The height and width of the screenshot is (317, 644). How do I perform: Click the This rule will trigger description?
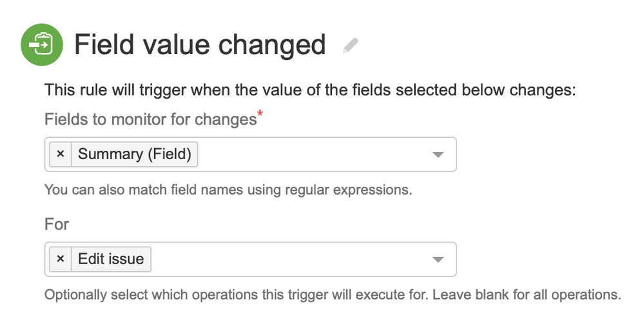pyautogui.click(x=309, y=90)
